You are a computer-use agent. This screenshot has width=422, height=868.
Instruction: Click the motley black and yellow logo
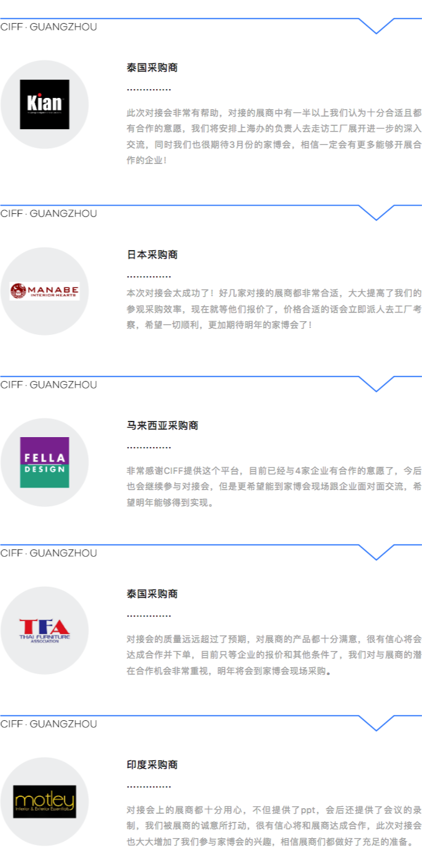pyautogui.click(x=44, y=801)
